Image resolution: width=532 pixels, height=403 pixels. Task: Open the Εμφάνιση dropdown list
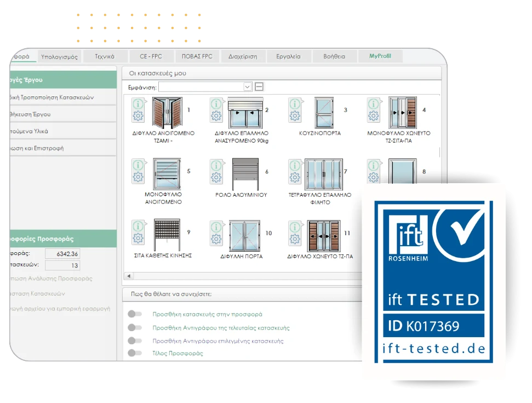(x=247, y=87)
